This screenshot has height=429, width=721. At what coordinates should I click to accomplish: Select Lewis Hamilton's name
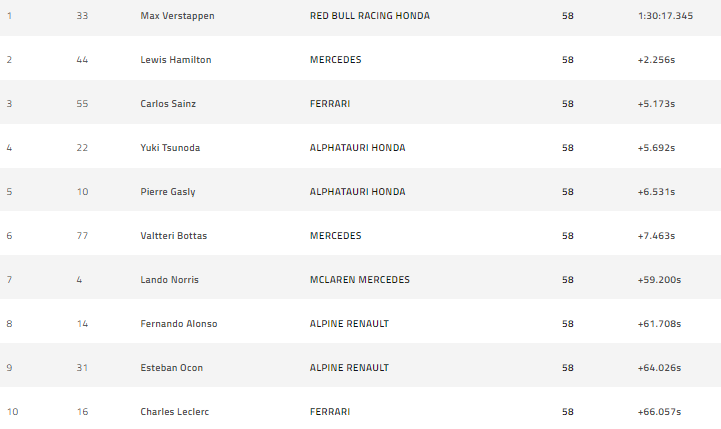176,60
